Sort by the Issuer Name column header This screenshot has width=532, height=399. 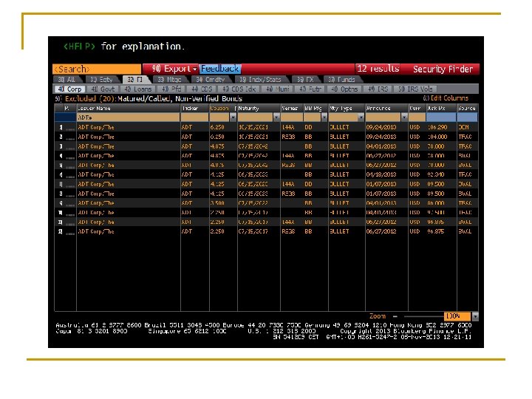(x=129, y=108)
